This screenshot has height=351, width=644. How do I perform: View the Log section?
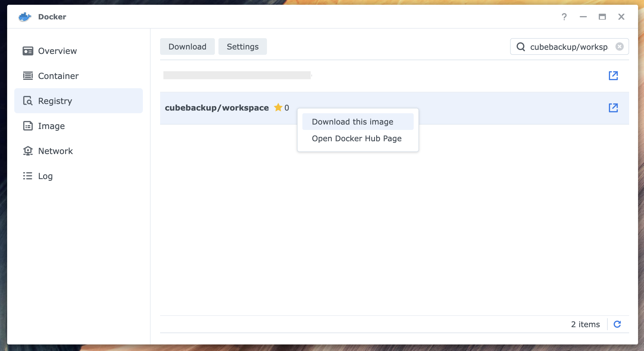(x=79, y=176)
